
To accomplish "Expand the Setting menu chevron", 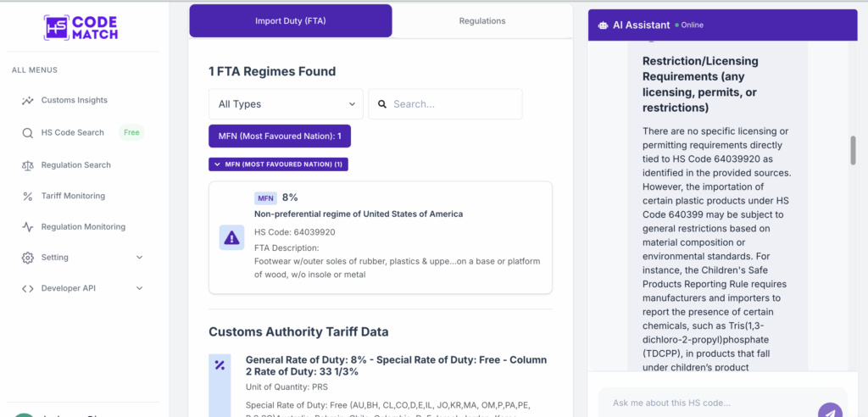I will (x=140, y=258).
